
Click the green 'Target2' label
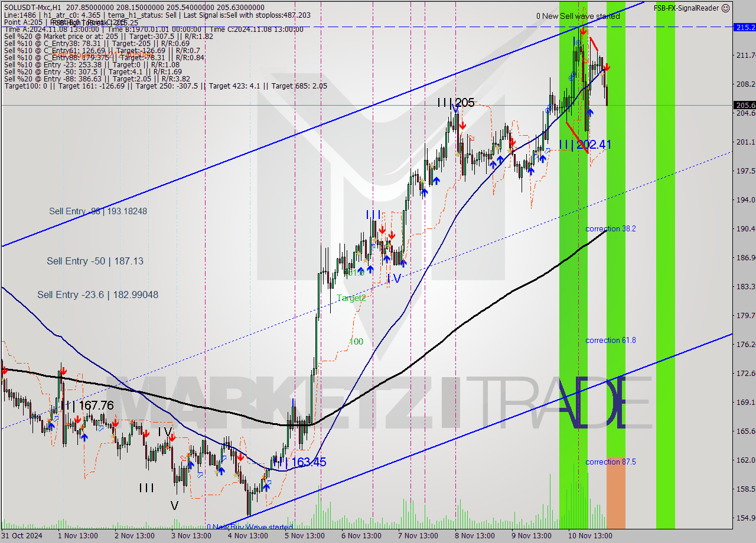click(351, 298)
